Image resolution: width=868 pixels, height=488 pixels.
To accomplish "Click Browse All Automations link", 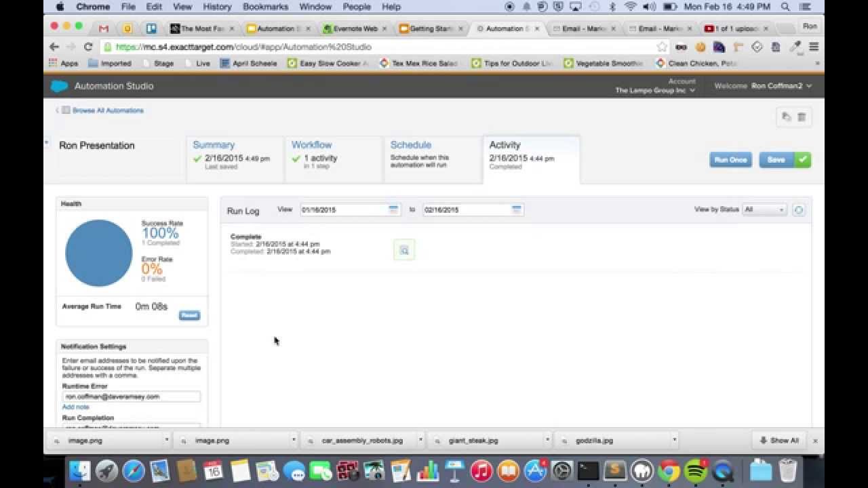I will [x=108, y=110].
